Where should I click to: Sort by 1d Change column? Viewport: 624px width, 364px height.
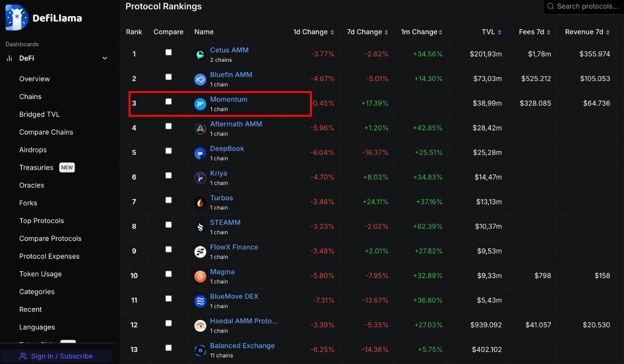[x=314, y=32]
